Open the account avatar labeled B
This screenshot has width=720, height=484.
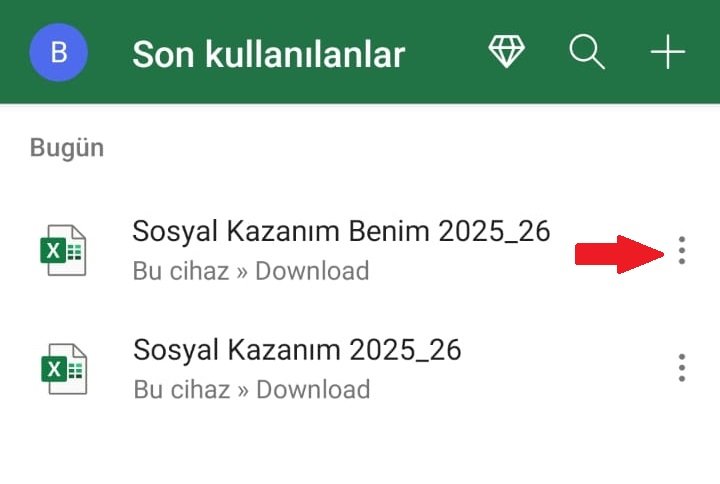coord(59,52)
